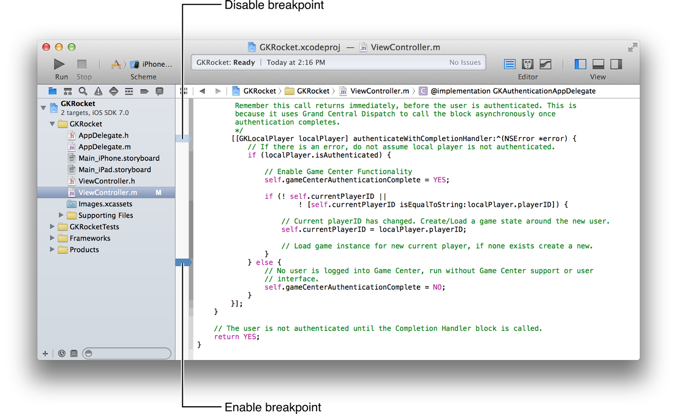Enter full screen using window corner arrows
677x414 pixels.
pyautogui.click(x=632, y=47)
